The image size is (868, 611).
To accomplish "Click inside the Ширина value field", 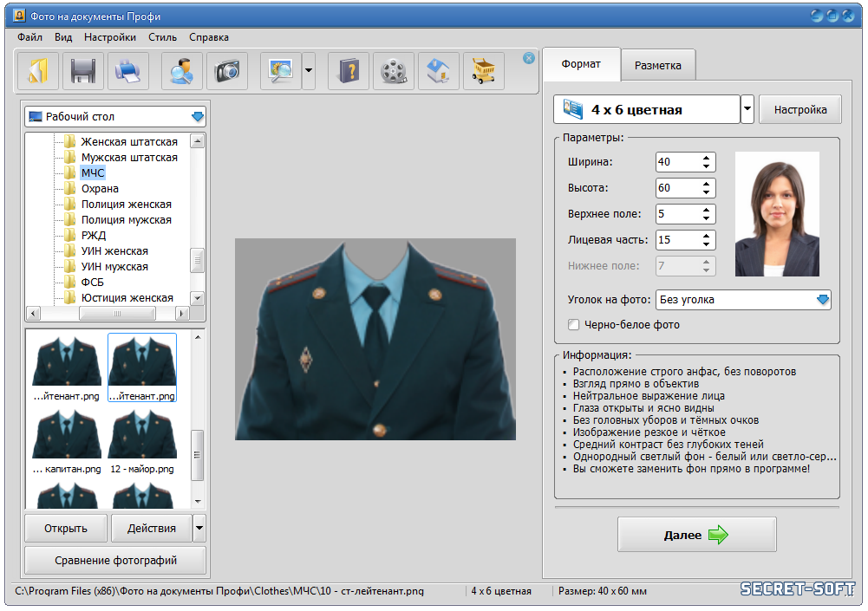I will click(677, 162).
